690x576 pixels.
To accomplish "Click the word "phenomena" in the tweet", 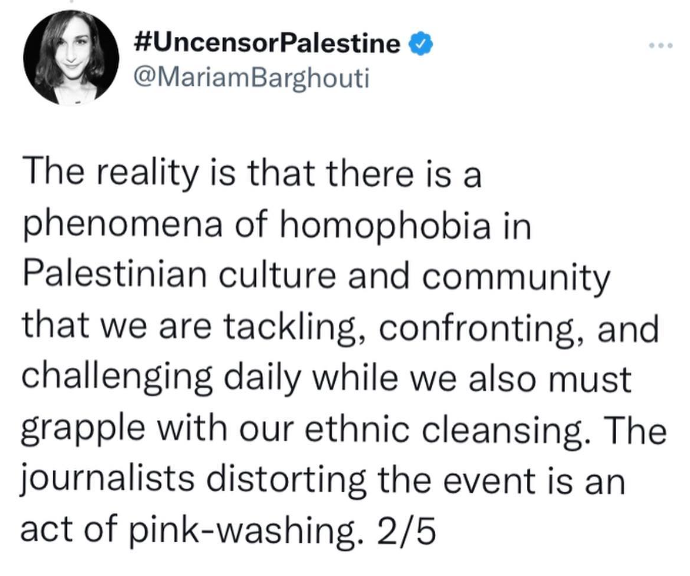I will pos(122,227).
